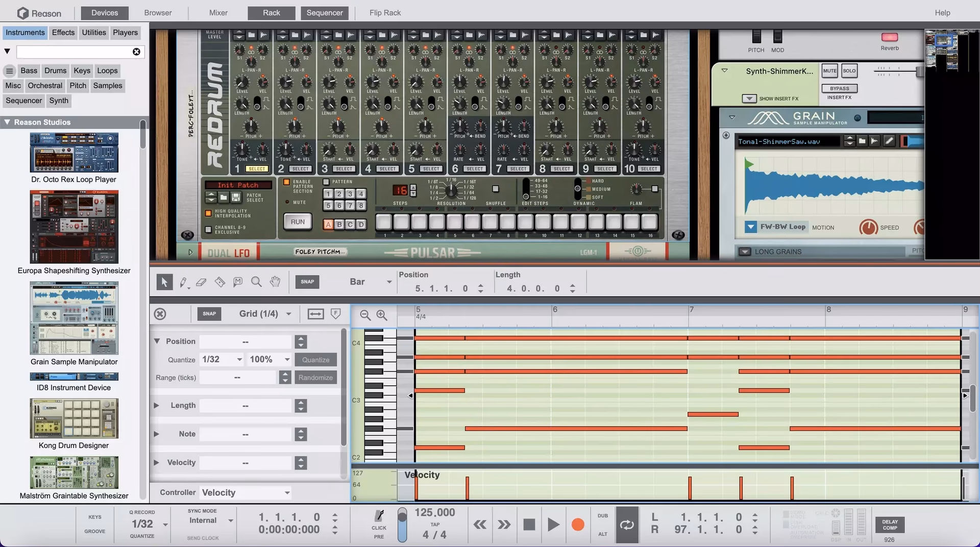The height and width of the screenshot is (547, 980).
Task: Switch to the Effects tab
Action: pos(63,32)
